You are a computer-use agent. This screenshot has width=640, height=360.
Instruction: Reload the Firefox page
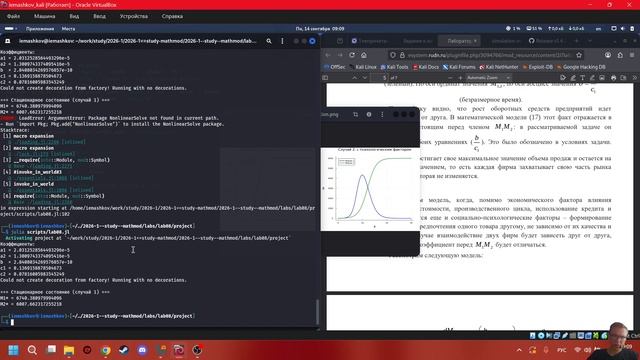352,55
